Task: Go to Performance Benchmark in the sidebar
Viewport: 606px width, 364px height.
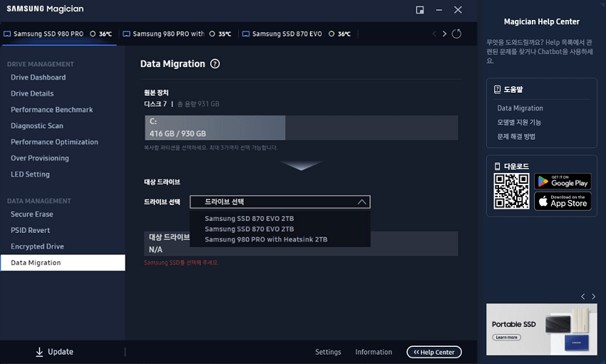Action: (52, 110)
